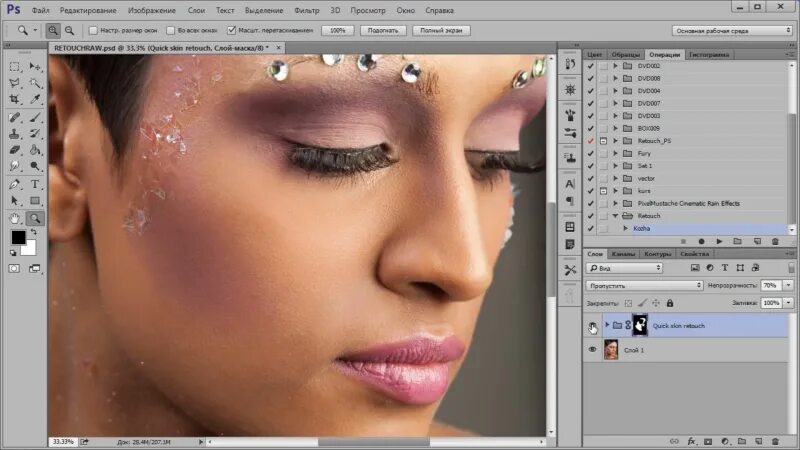Check the zoom all windows checkbox
This screenshot has height=450, width=800.
pyautogui.click(x=170, y=31)
